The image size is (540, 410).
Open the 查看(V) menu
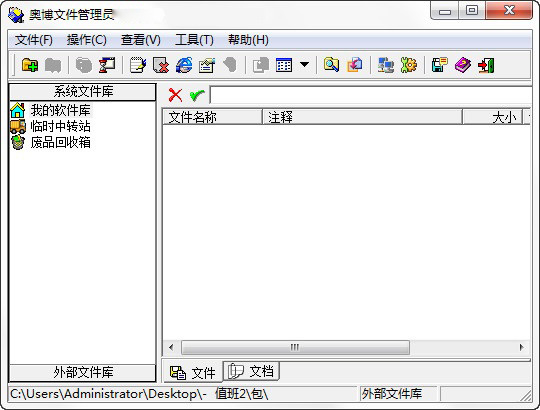click(x=141, y=40)
